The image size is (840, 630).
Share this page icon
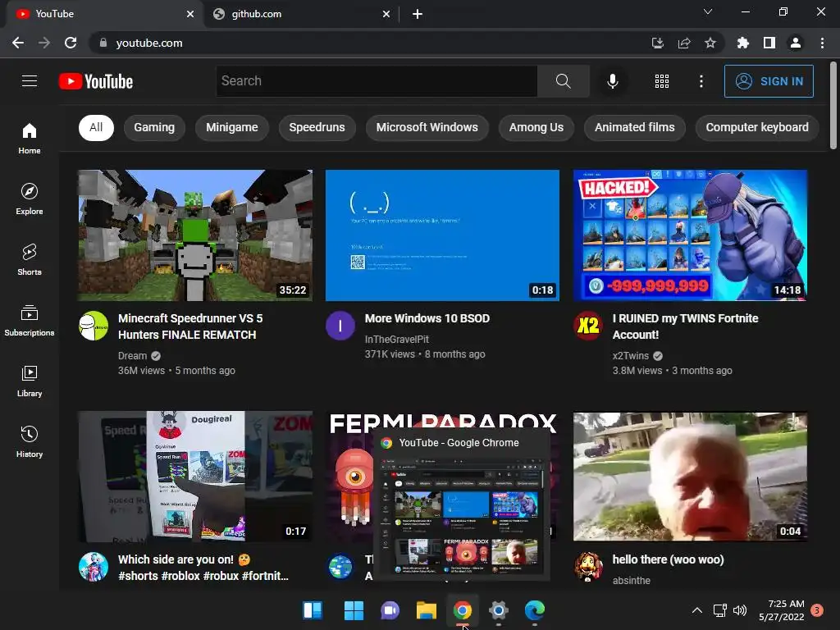pyautogui.click(x=683, y=43)
